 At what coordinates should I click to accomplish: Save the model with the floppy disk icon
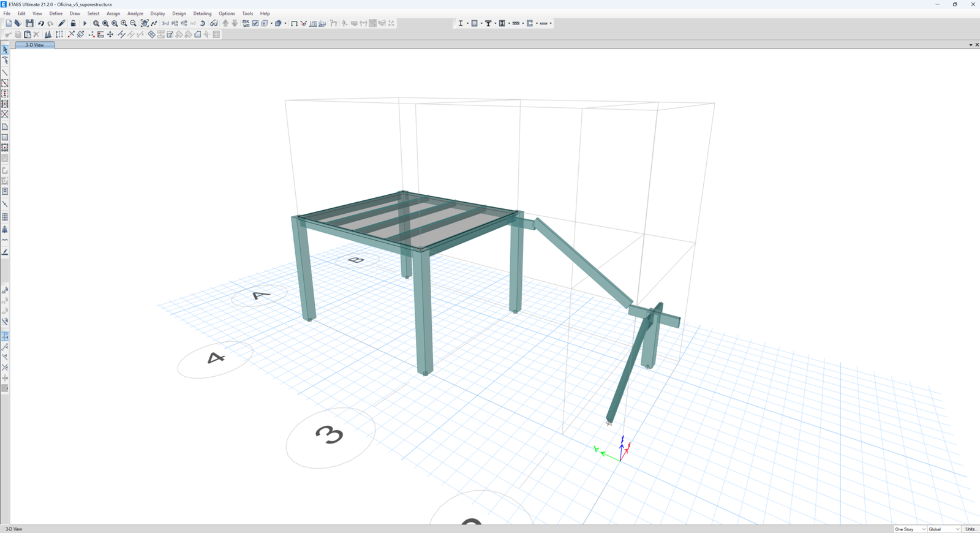tap(29, 23)
